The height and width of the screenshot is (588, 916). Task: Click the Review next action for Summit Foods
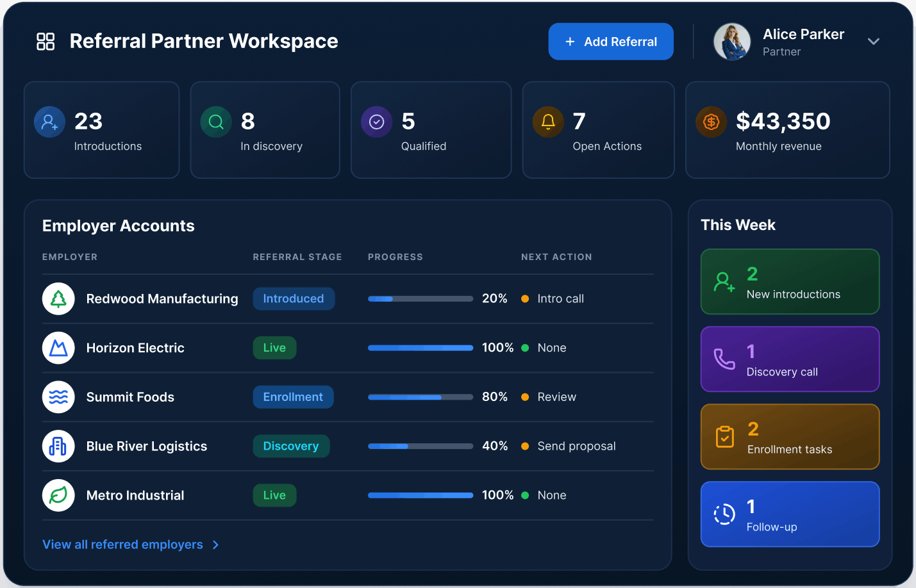(556, 397)
